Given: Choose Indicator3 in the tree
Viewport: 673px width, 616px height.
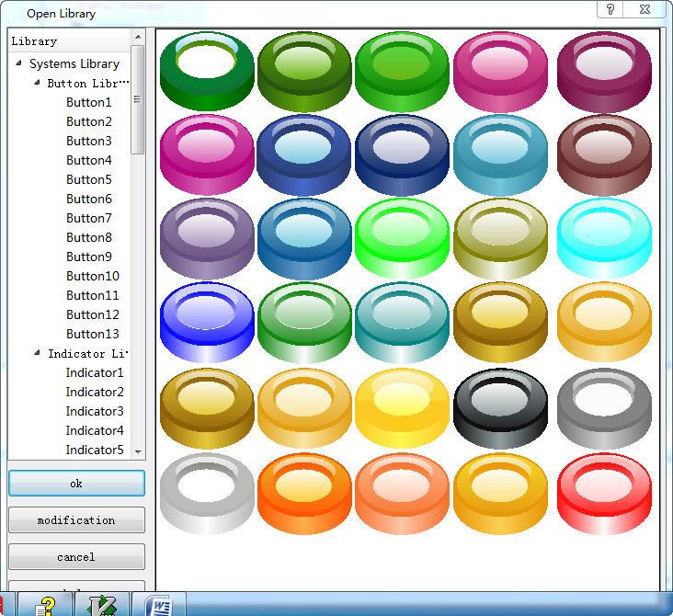Looking at the screenshot, I should point(95,411).
